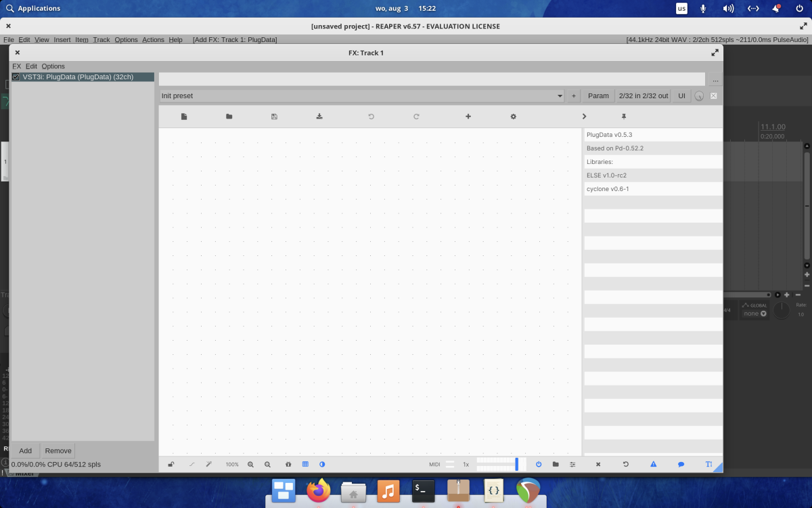
Task: Click the 'cyclone v0.6-1' console line
Action: [653, 189]
